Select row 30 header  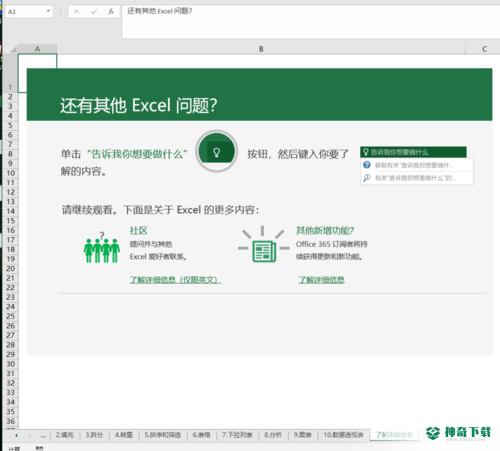[x=10, y=364]
